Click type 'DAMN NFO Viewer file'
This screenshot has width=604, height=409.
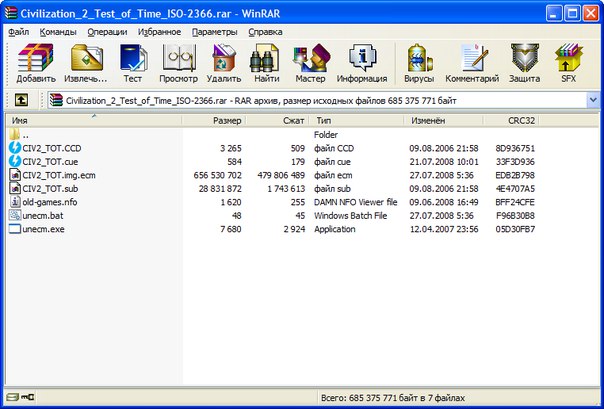click(x=356, y=202)
